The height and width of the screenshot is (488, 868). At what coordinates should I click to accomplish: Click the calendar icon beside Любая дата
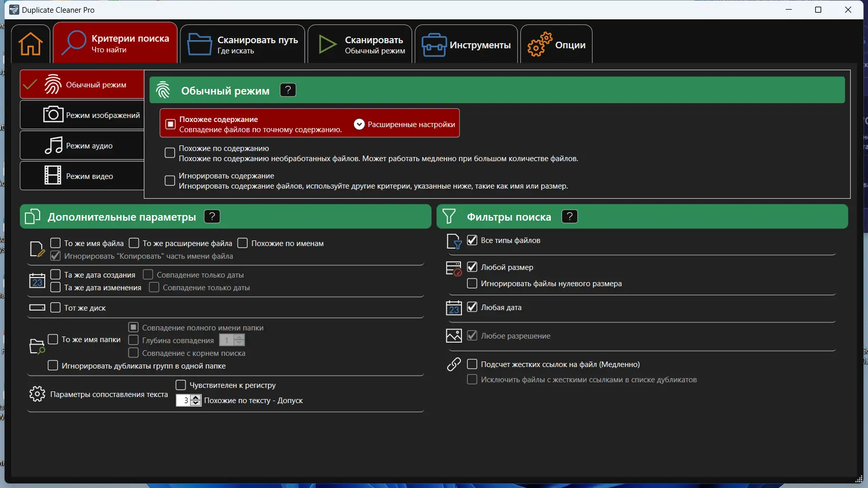[454, 308]
